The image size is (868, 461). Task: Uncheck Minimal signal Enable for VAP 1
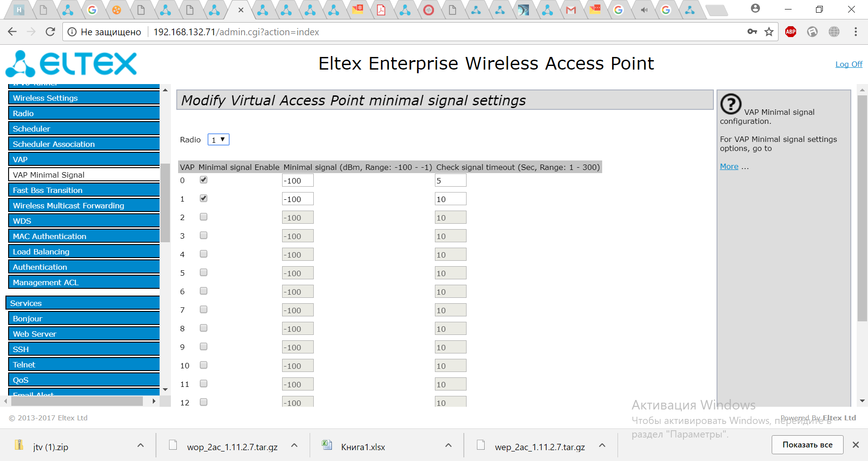(203, 198)
